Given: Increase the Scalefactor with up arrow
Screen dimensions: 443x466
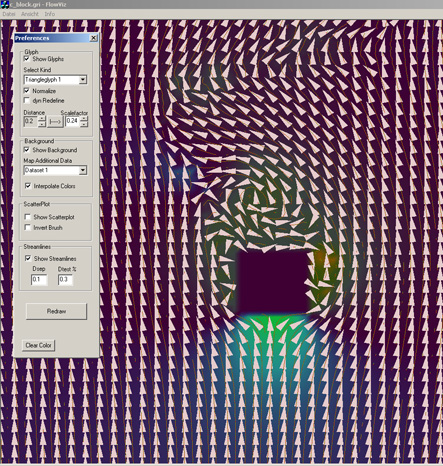Looking at the screenshot, I should [x=84, y=118].
